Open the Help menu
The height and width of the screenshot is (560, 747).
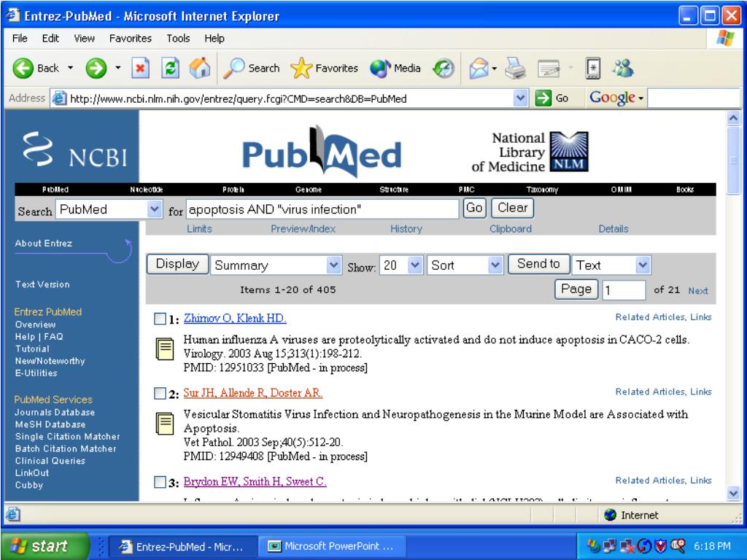tap(214, 39)
